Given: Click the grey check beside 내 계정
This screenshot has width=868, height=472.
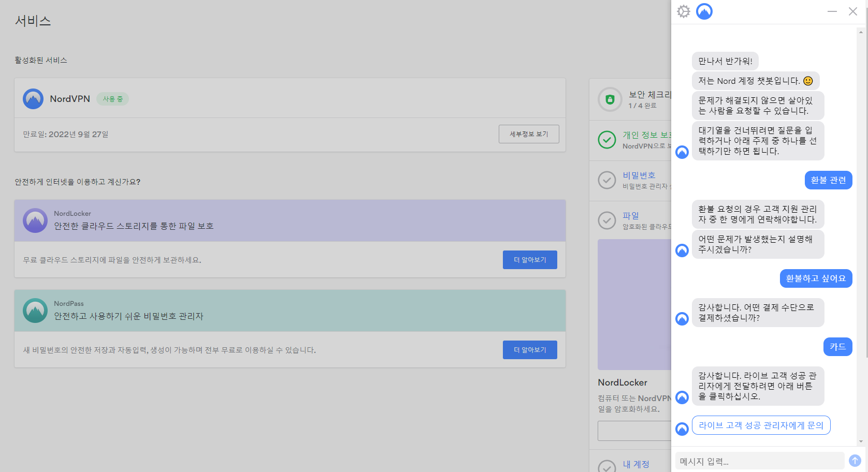Looking at the screenshot, I should tap(607, 467).
